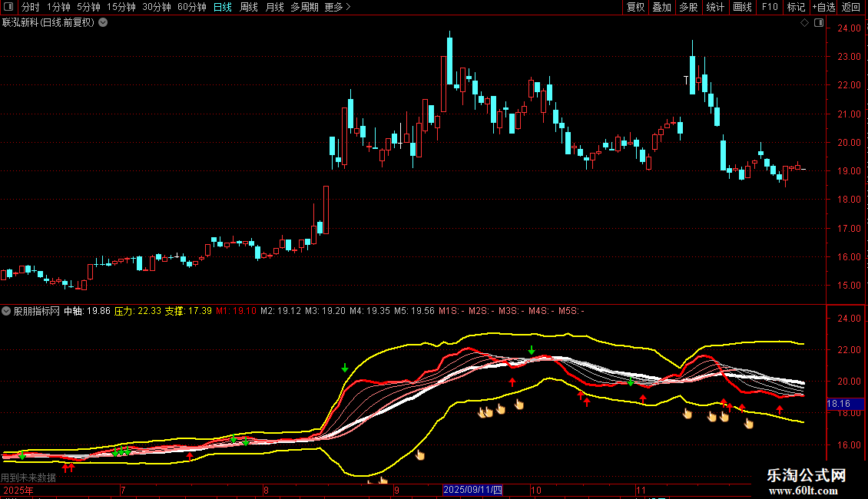Click the 叠加 overlay button
868x499 pixels.
pos(661,7)
